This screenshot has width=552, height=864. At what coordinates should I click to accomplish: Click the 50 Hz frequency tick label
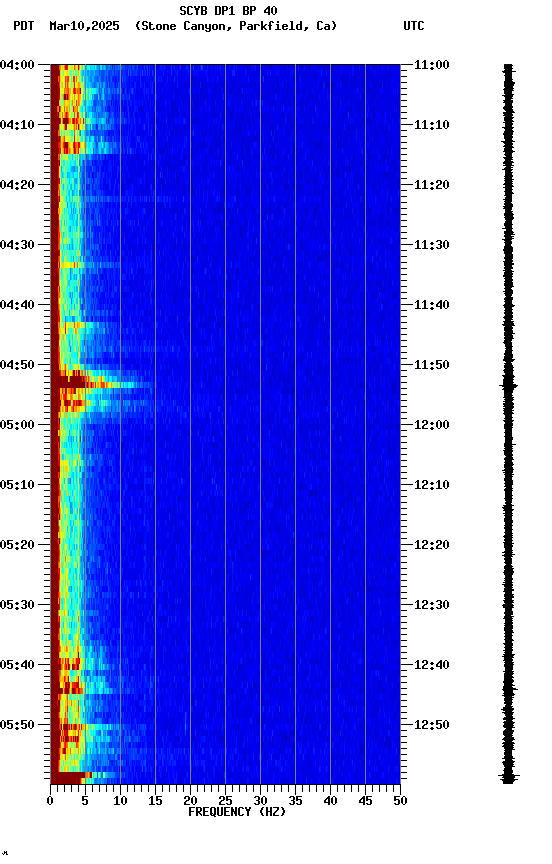pos(400,801)
